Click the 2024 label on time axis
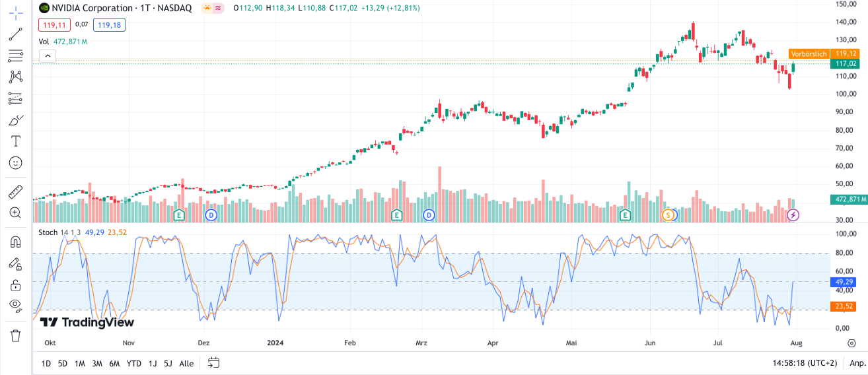868x375 pixels. click(275, 343)
